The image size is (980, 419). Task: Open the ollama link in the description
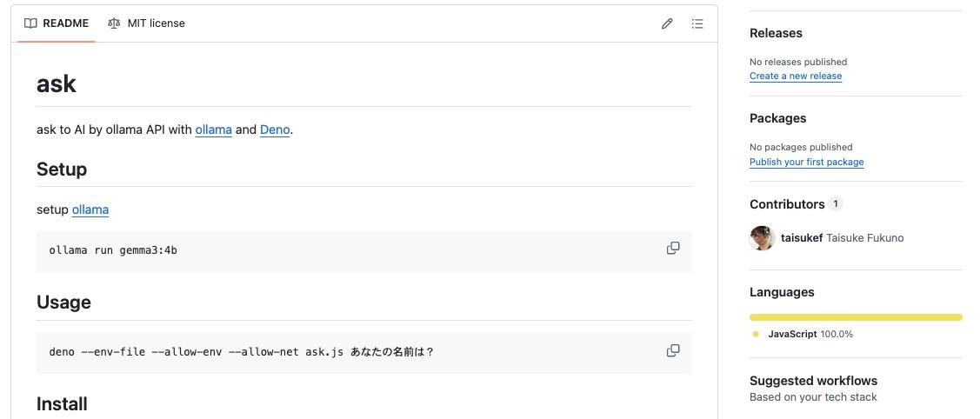coord(213,130)
